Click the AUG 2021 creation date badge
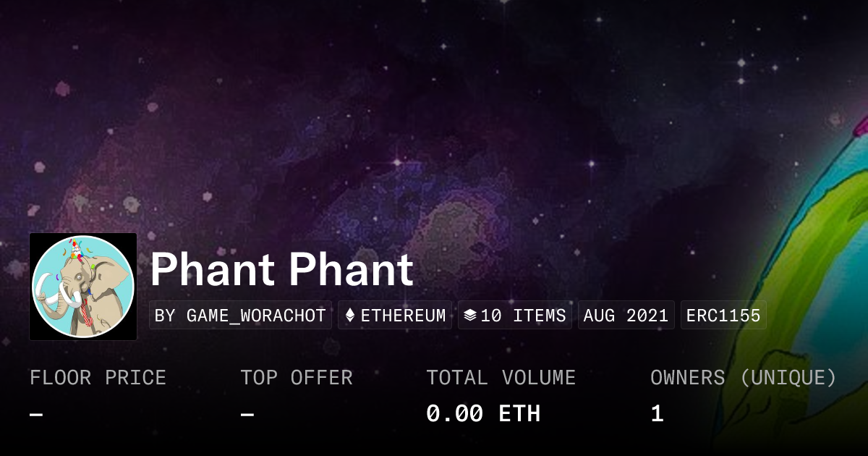Screen dimensions: 868x456 [626, 316]
